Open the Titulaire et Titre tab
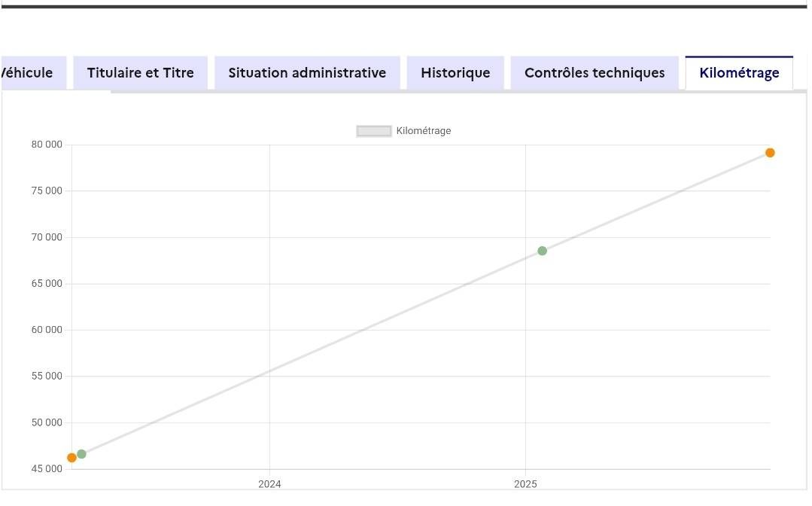The height and width of the screenshot is (506, 812). click(140, 73)
